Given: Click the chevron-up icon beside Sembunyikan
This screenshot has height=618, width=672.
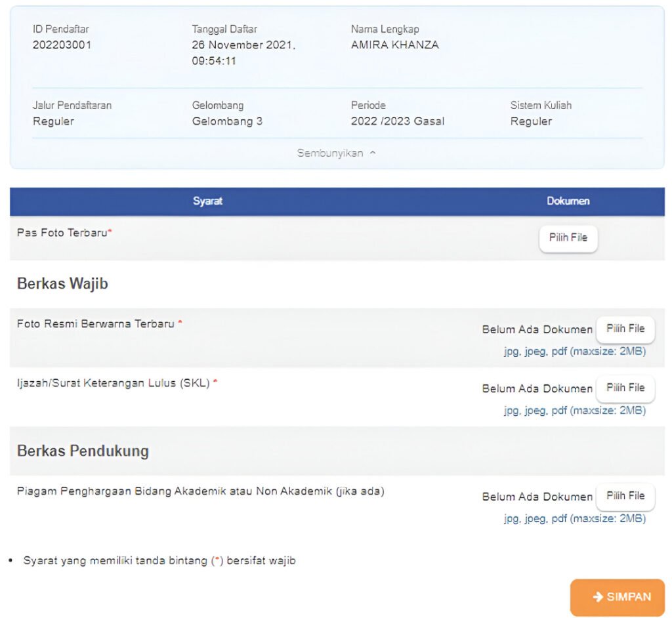Looking at the screenshot, I should click(373, 153).
